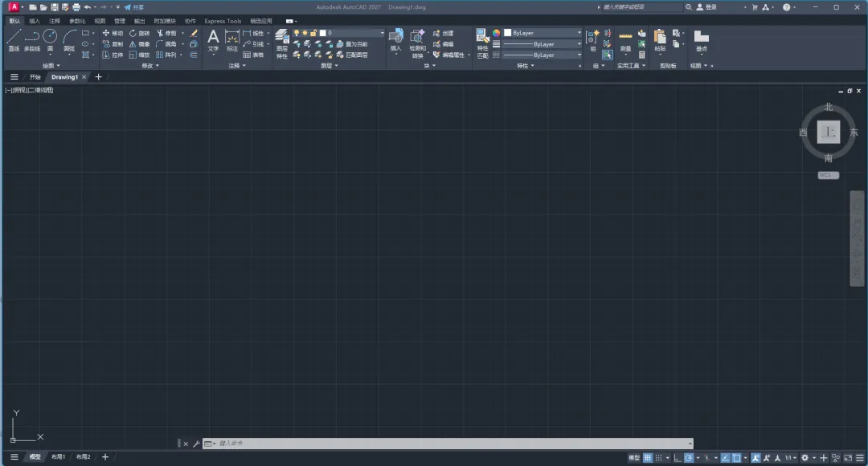Viewport: 868px width, 466px height.
Task: Click the 圆角 (Fillet) tool
Action: [166, 43]
